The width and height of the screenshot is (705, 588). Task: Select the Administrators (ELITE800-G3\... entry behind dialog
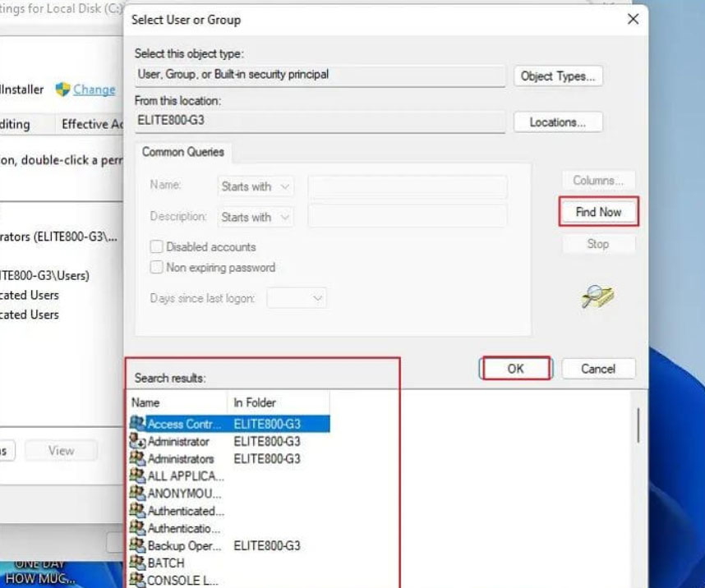click(58, 237)
